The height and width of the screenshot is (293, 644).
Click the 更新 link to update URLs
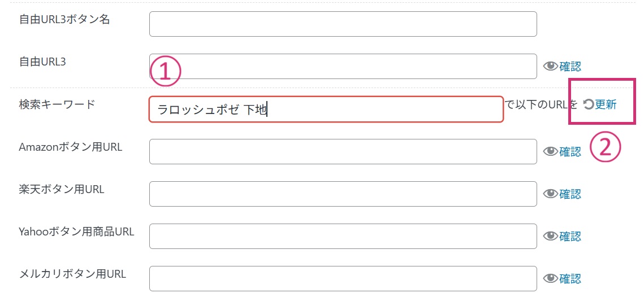606,104
